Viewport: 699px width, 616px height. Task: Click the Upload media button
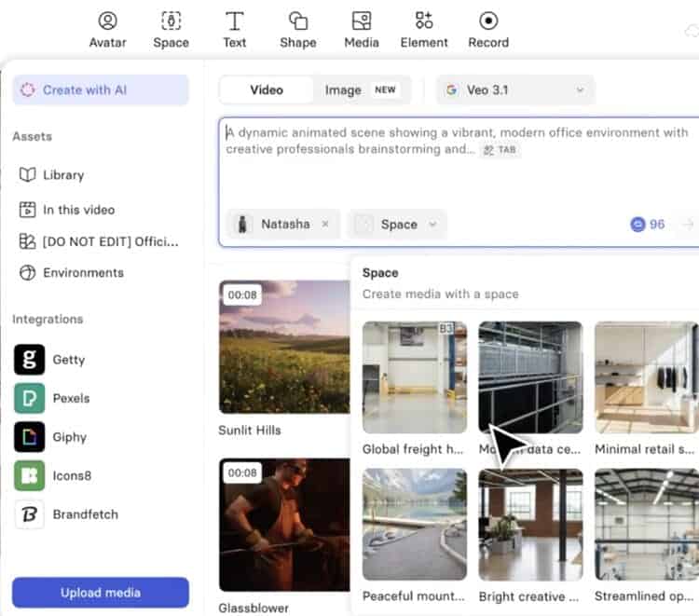[x=101, y=593]
